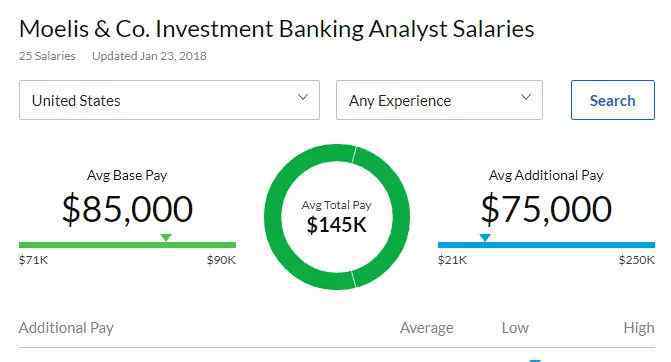Open the Any Experience dropdown
The image size is (671, 362).
[x=439, y=100]
